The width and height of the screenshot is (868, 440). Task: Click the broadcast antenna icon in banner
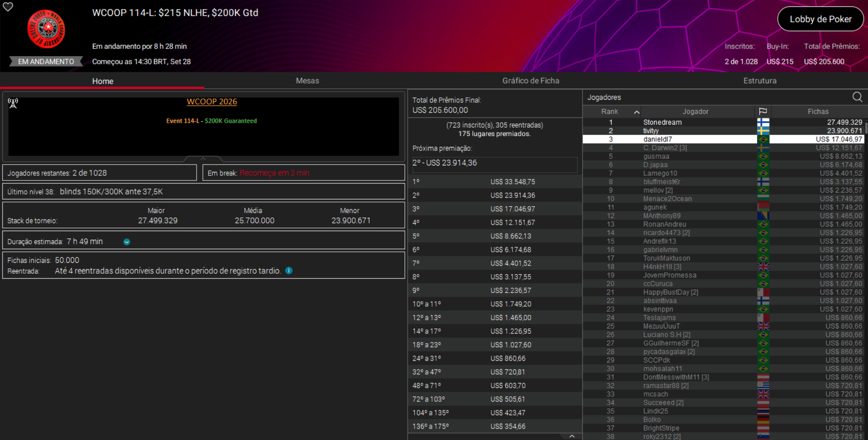pyautogui.click(x=13, y=103)
